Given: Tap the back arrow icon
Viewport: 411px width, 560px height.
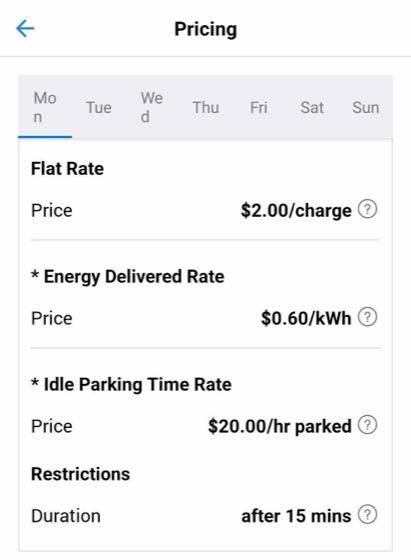Looking at the screenshot, I should coord(25,29).
